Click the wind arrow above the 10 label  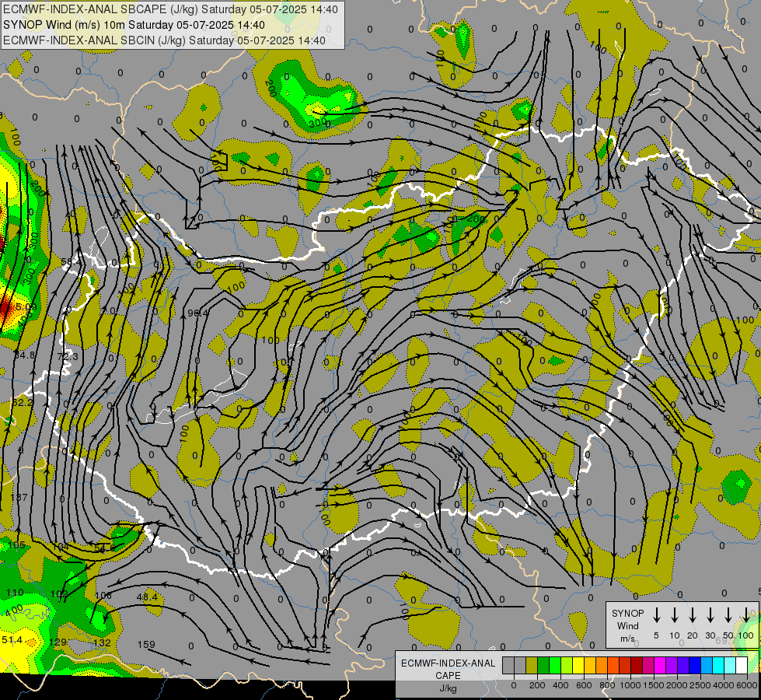coord(675,614)
